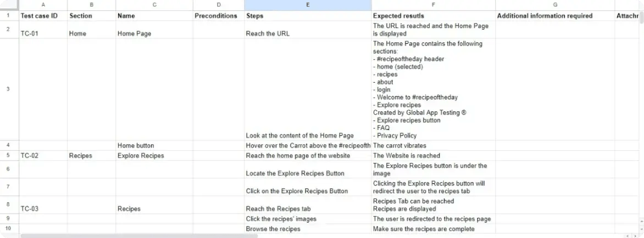
Task: Click the horizontal scrollbar right arrow
Action: click(636, 235)
